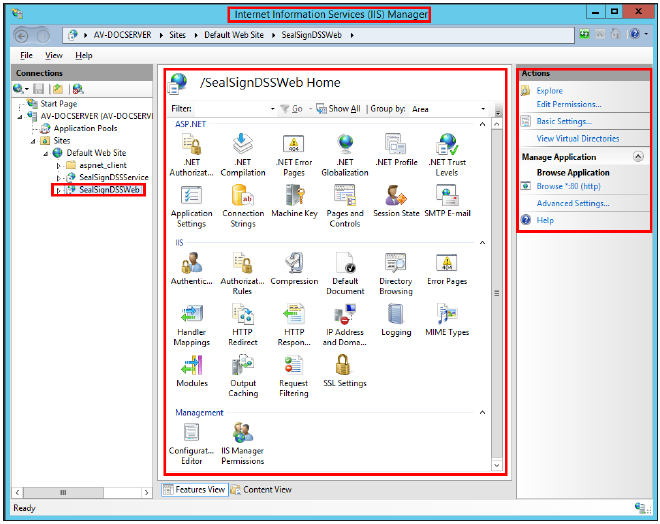Open the HTTP Redirect feature
The image size is (660, 524).
click(242, 316)
